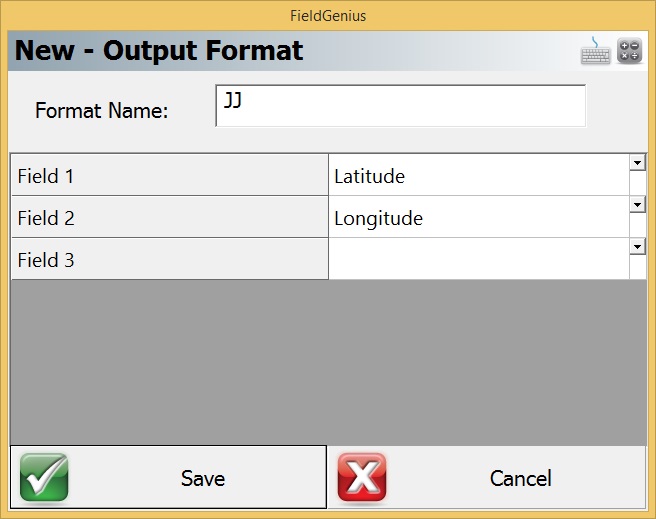The width and height of the screenshot is (656, 519).
Task: Open the on-screen keyboard icon
Action: click(595, 51)
